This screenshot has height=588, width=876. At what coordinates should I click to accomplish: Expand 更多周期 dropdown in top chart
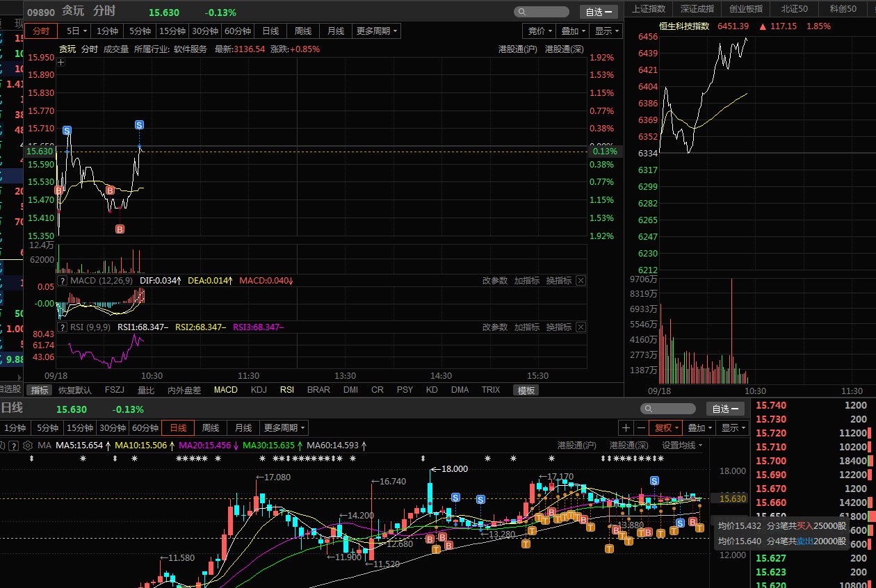[377, 31]
